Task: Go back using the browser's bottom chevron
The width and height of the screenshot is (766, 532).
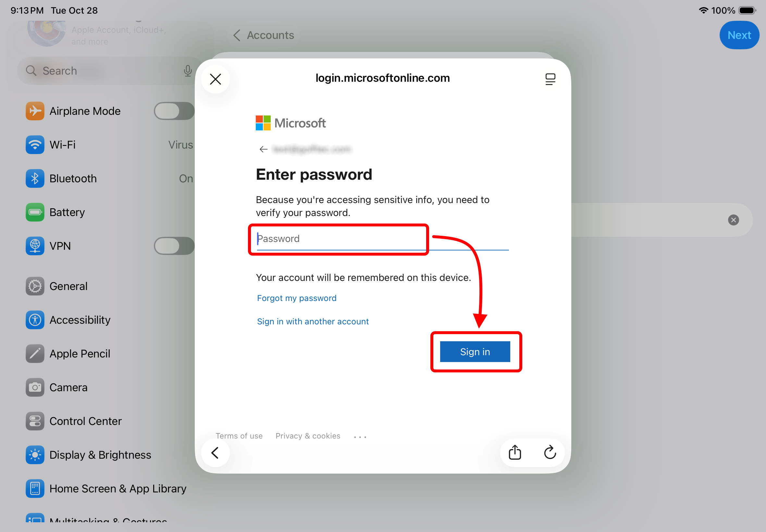Action: pyautogui.click(x=216, y=452)
